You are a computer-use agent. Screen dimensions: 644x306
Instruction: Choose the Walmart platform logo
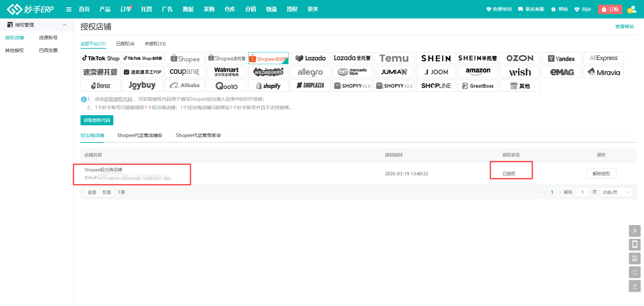coord(226,72)
